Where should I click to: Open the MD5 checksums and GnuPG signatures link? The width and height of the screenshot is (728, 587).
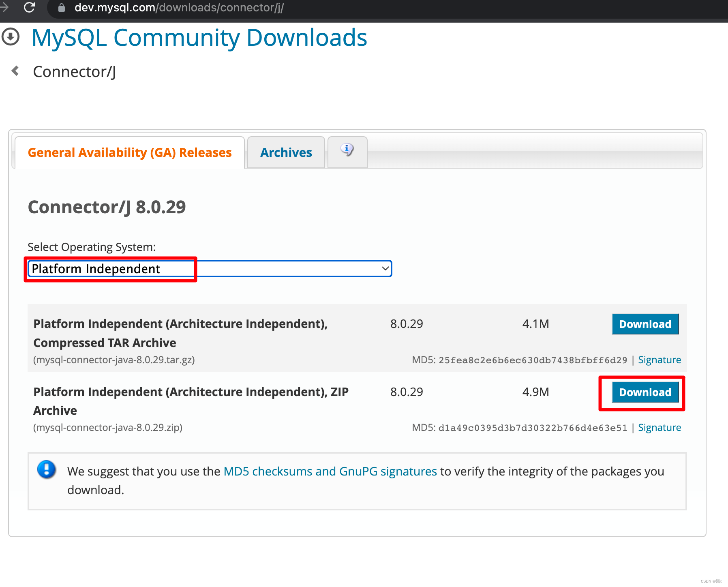point(330,471)
